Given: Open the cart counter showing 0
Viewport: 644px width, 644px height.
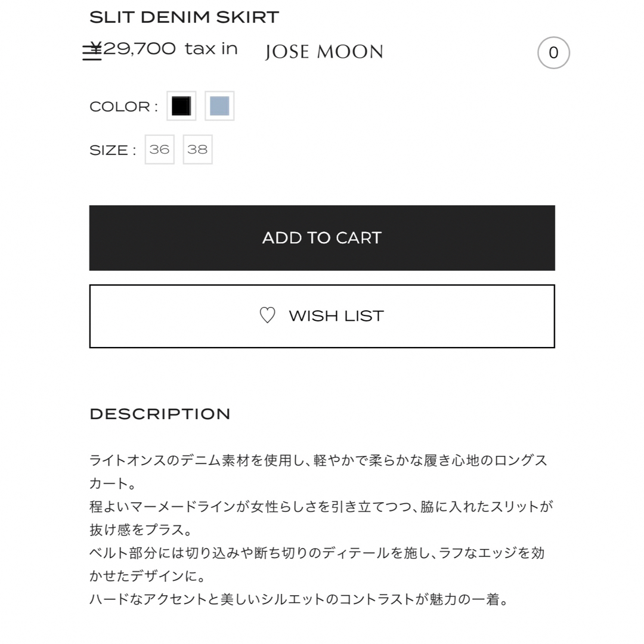Looking at the screenshot, I should pyautogui.click(x=553, y=52).
